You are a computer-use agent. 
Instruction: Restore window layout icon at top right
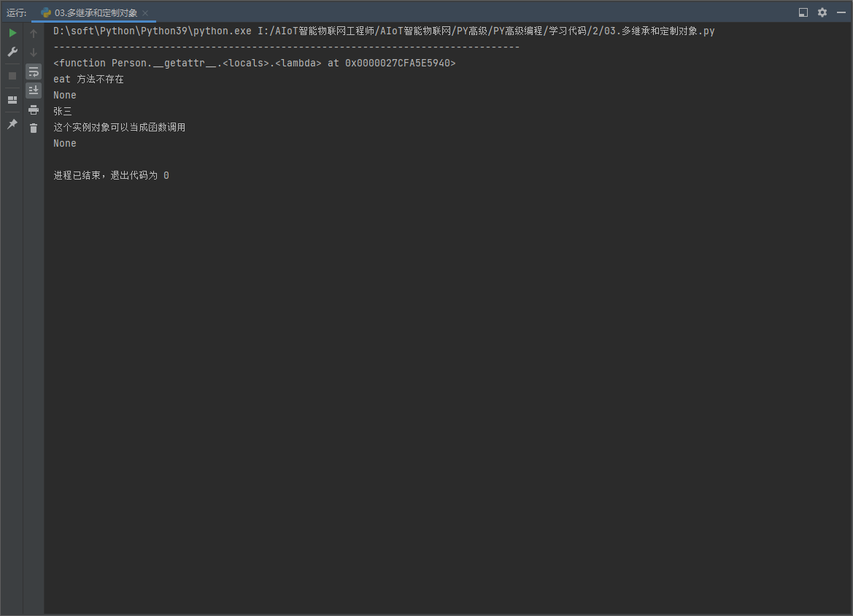tap(803, 12)
